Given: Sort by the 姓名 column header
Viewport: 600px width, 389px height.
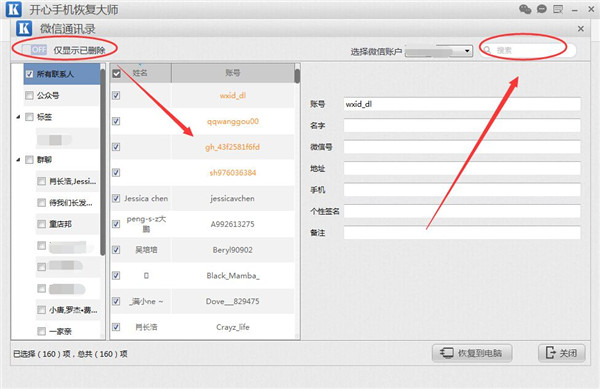Looking at the screenshot, I should point(140,73).
